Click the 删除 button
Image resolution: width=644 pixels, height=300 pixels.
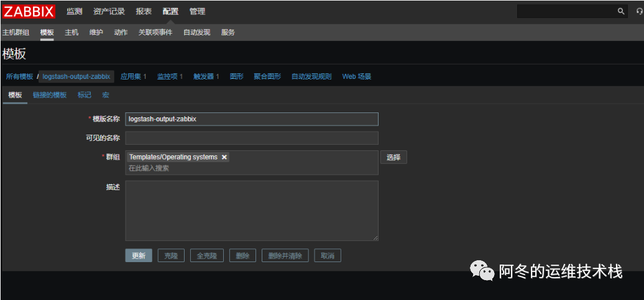(242, 256)
